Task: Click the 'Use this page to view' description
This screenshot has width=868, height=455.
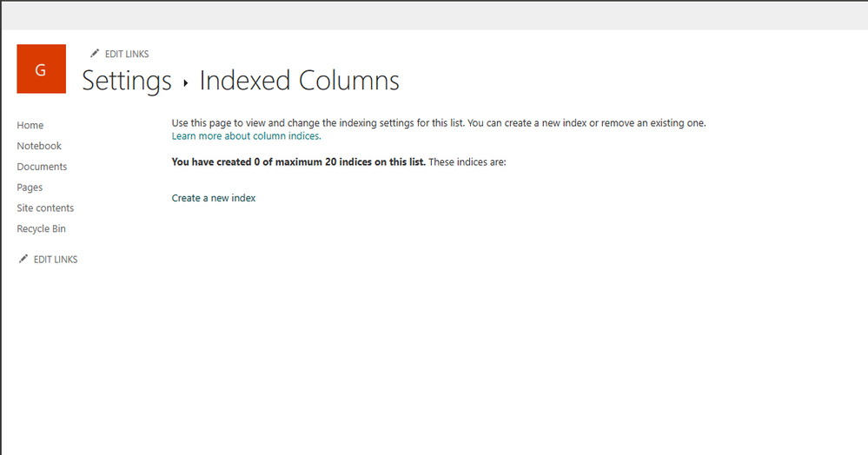Action: pyautogui.click(x=439, y=123)
